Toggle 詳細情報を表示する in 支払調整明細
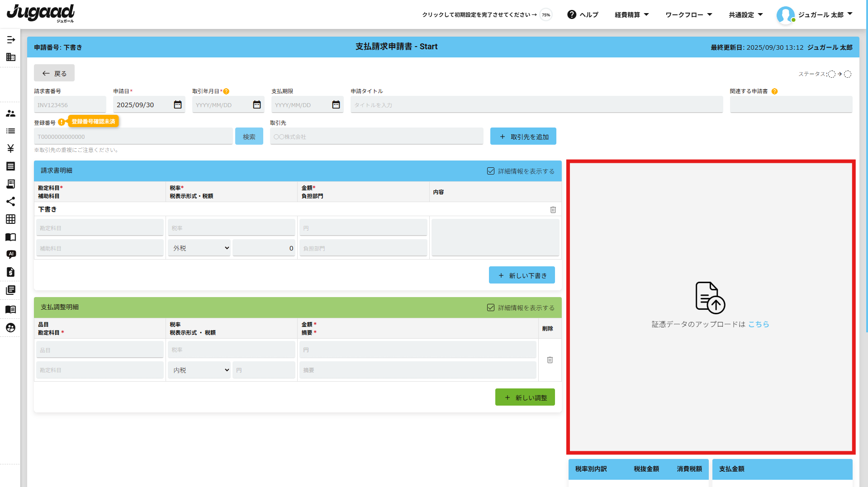 [491, 307]
